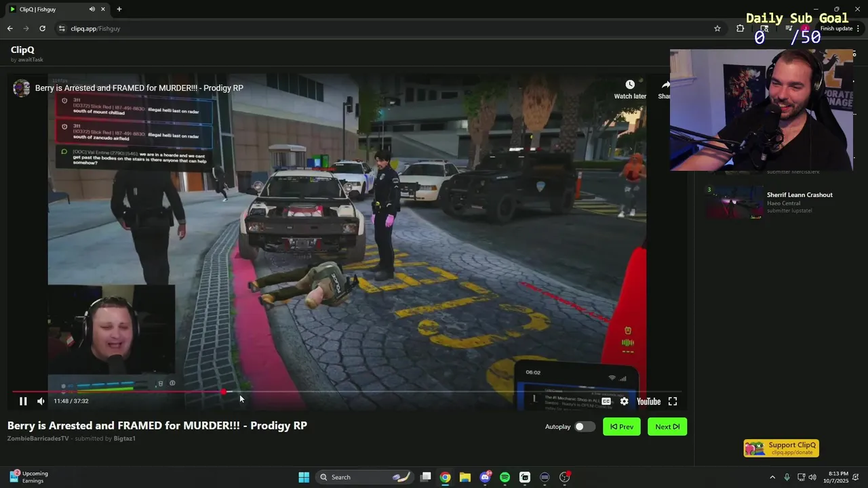Go back in the browser

pos(9,28)
